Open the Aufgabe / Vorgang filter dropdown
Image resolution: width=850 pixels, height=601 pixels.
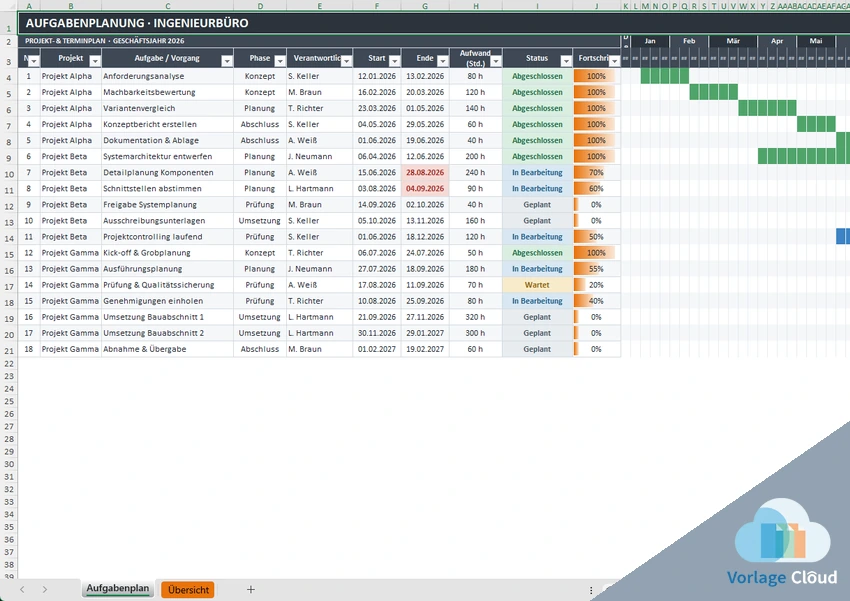[x=227, y=61]
